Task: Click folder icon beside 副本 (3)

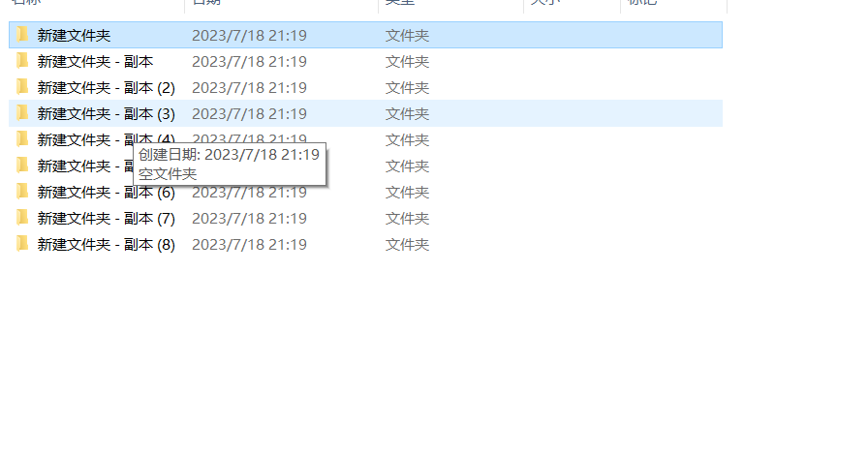Action: click(22, 113)
